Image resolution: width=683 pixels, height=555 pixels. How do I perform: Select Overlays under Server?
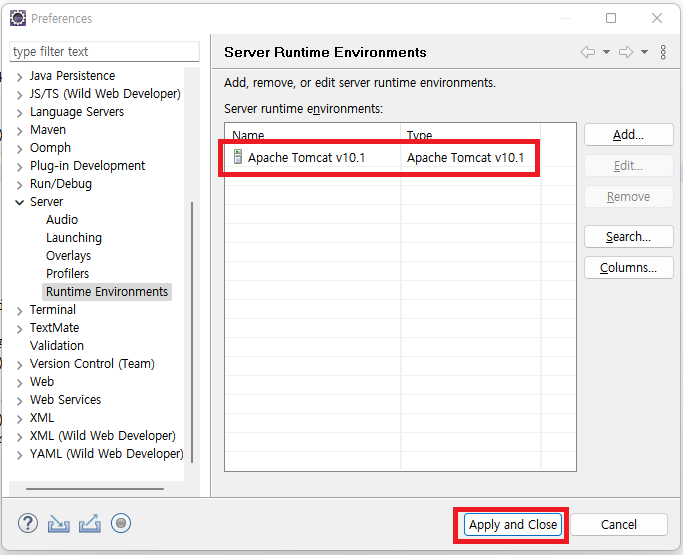[x=68, y=256]
